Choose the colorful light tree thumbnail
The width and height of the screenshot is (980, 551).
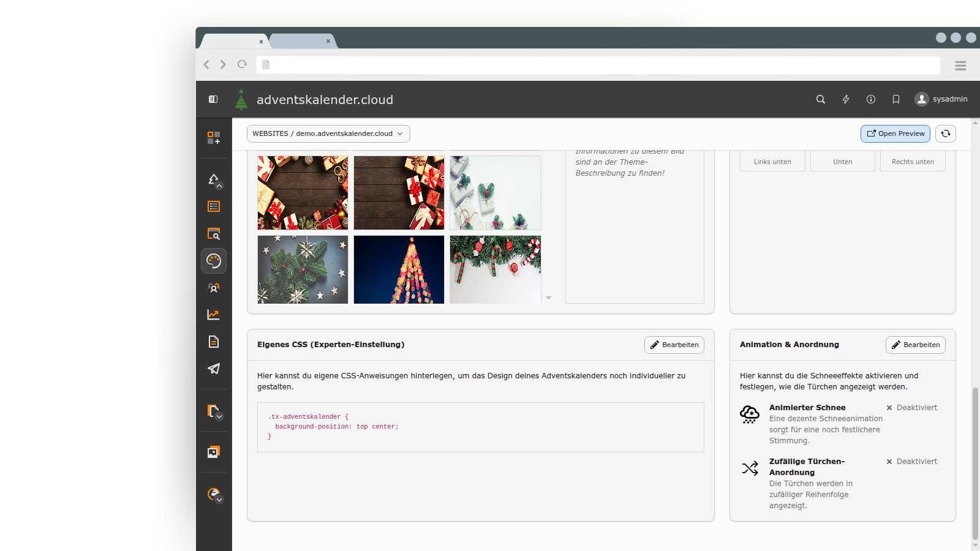[399, 269]
